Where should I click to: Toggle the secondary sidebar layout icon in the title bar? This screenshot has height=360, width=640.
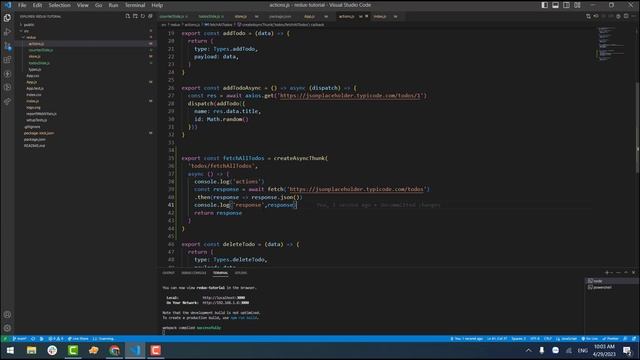point(567,5)
